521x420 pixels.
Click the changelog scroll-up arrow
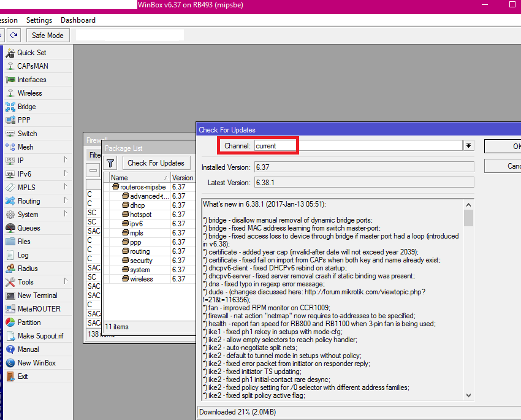(468, 205)
